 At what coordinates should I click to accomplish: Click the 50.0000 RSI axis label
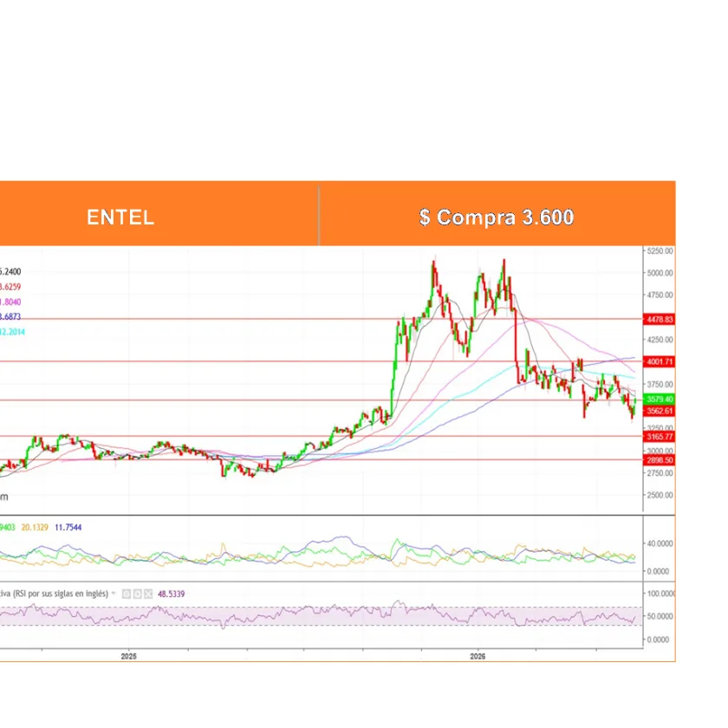point(660,616)
